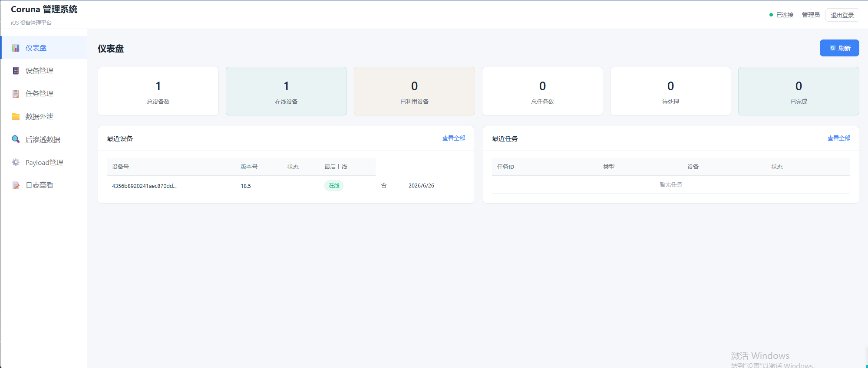The height and width of the screenshot is (368, 868).
Task: Click 状态 header in 最近设备 table
Action: [293, 167]
